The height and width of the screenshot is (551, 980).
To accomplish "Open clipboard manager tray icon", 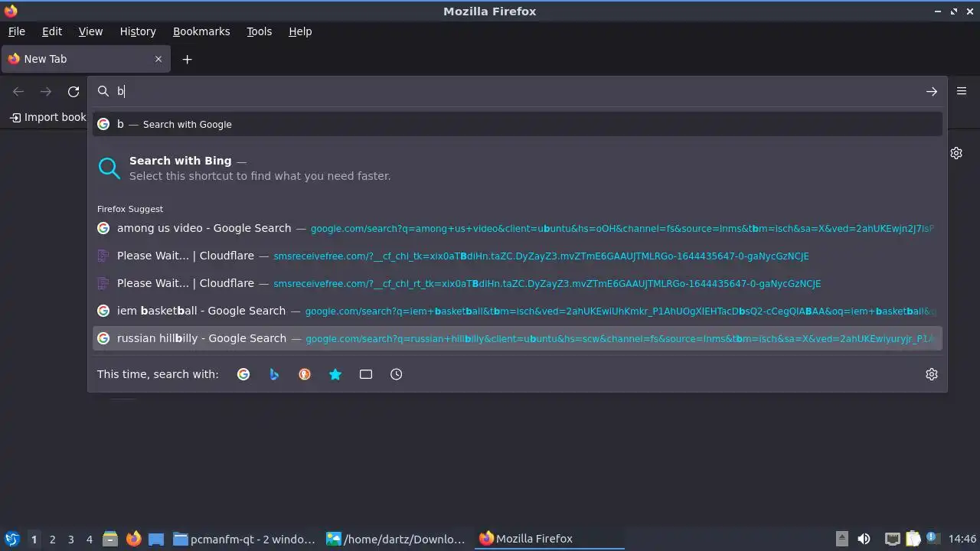I will tap(913, 539).
